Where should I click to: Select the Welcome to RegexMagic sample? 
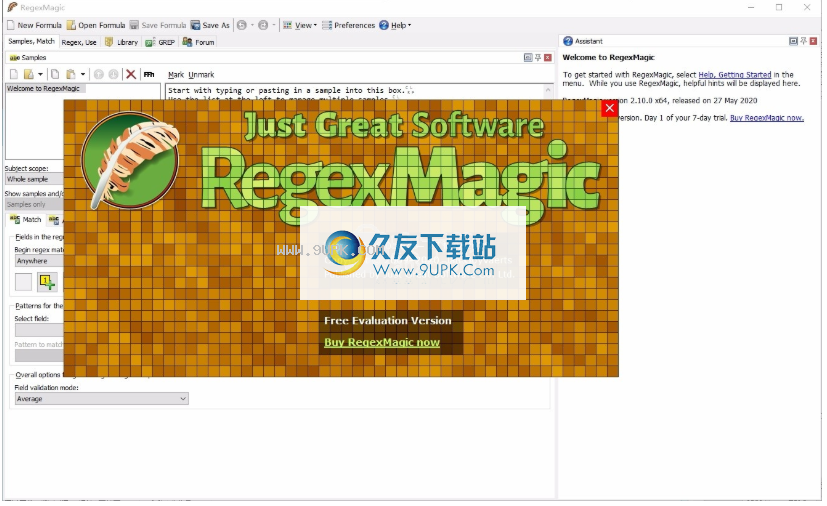[x=45, y=89]
